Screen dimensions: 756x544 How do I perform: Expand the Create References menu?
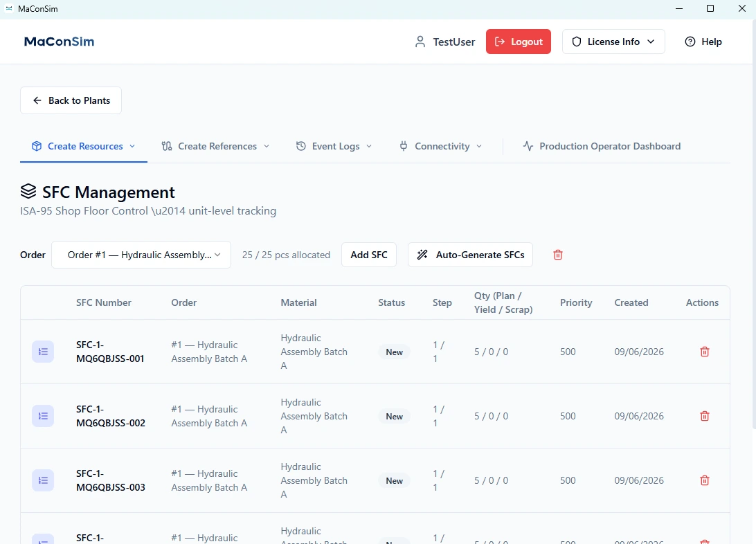coord(215,147)
